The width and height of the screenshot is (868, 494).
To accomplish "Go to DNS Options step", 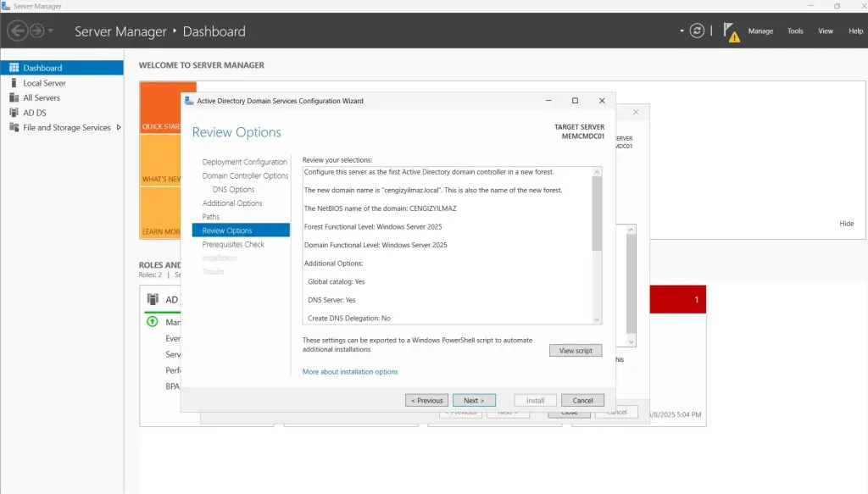I will [234, 190].
